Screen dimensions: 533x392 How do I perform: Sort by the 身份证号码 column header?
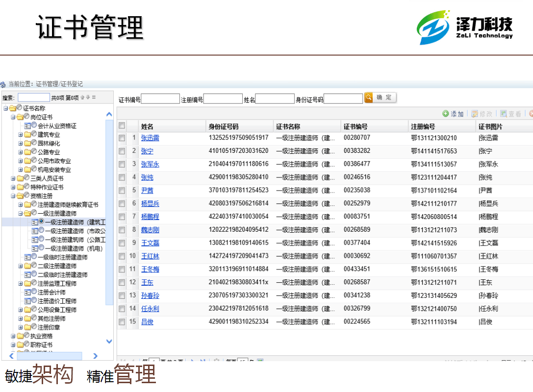click(223, 126)
